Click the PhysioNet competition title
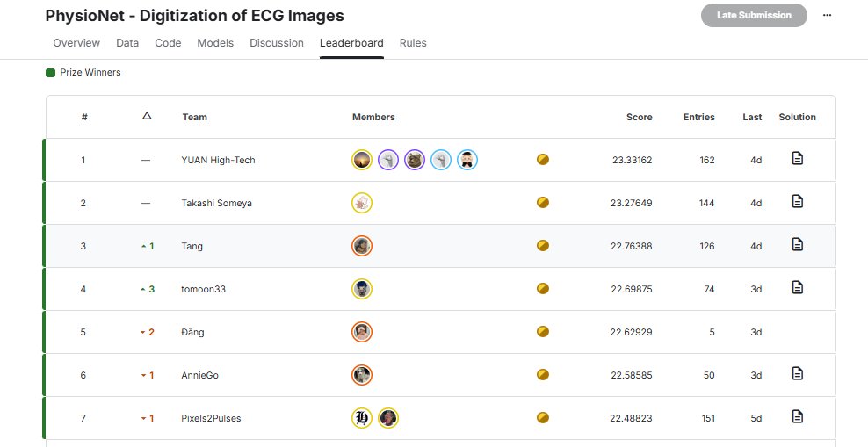Image resolution: width=868 pixels, height=447 pixels. point(195,16)
